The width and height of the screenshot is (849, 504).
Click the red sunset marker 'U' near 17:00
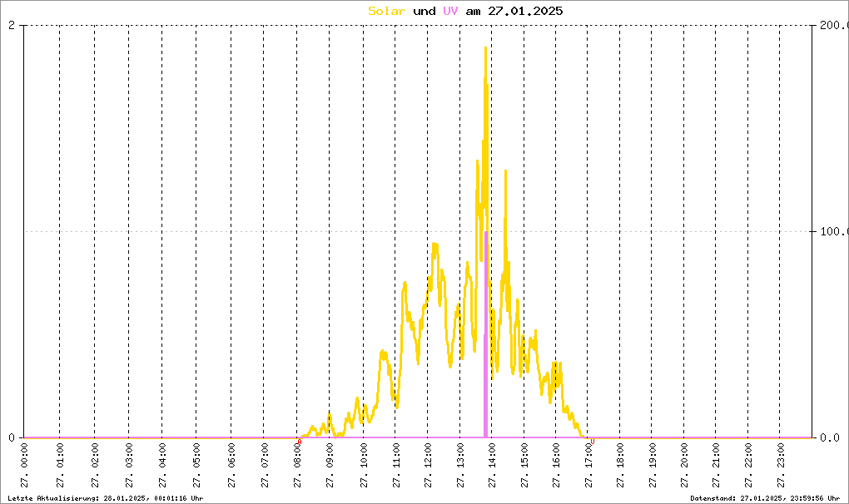click(x=593, y=442)
